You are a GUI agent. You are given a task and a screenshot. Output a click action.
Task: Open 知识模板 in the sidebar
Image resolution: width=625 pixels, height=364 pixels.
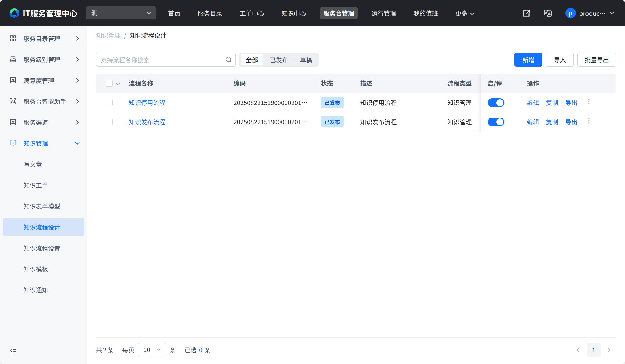pyautogui.click(x=36, y=269)
